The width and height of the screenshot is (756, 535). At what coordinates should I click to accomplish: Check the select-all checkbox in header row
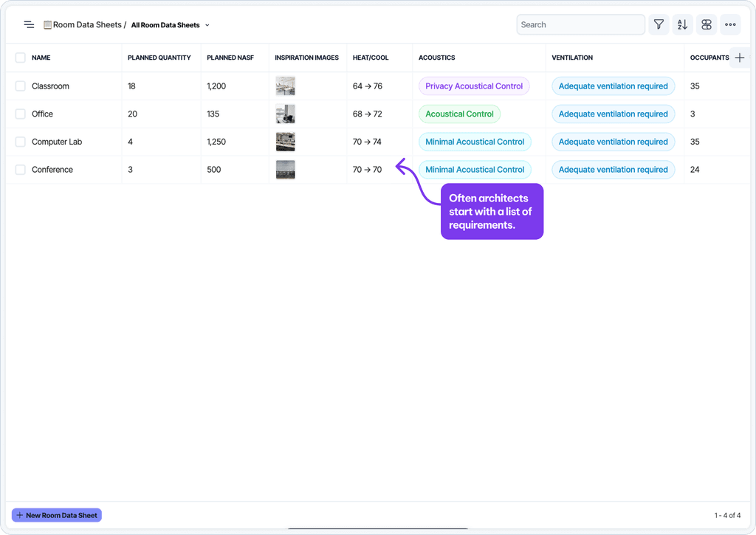tap(20, 57)
